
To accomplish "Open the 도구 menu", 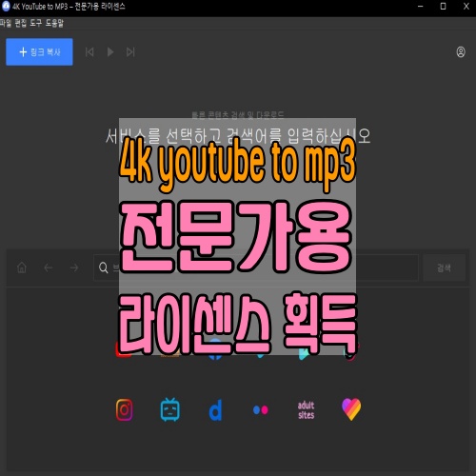I will 36,23.
